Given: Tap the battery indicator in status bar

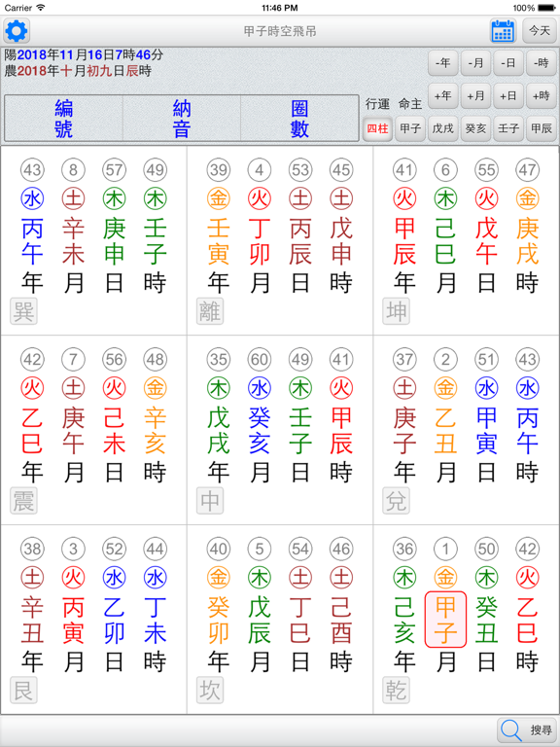Looking at the screenshot, I should 546,8.
